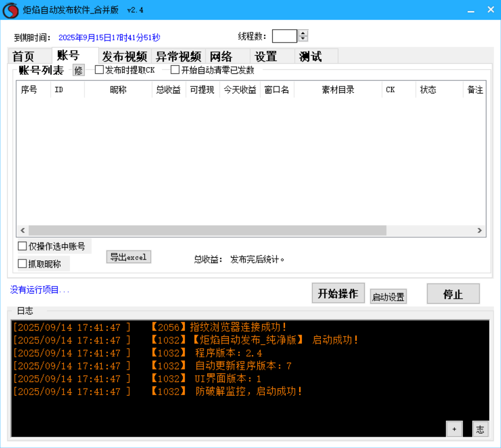Enable 发布时提取CK checkbox
The height and width of the screenshot is (448, 501).
click(99, 70)
